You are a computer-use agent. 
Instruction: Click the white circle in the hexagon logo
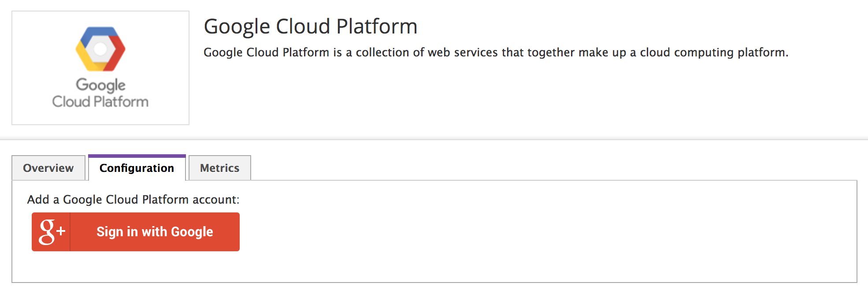coord(100,48)
